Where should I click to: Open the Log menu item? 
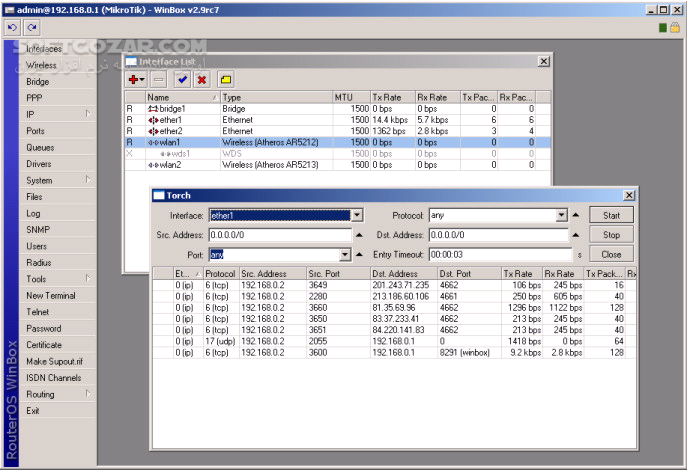pos(57,213)
